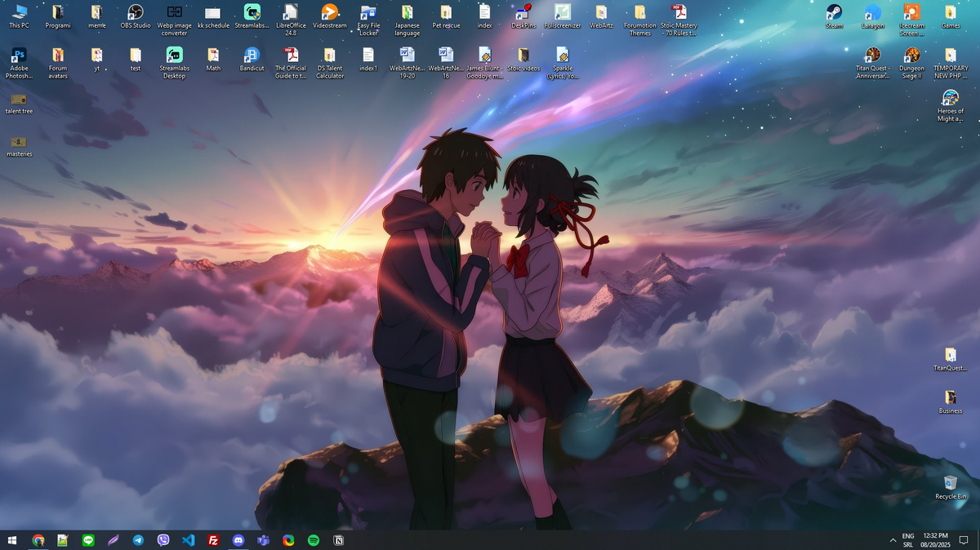Select the DeskPins shortcut
This screenshot has width=980, height=550.
[x=523, y=16]
